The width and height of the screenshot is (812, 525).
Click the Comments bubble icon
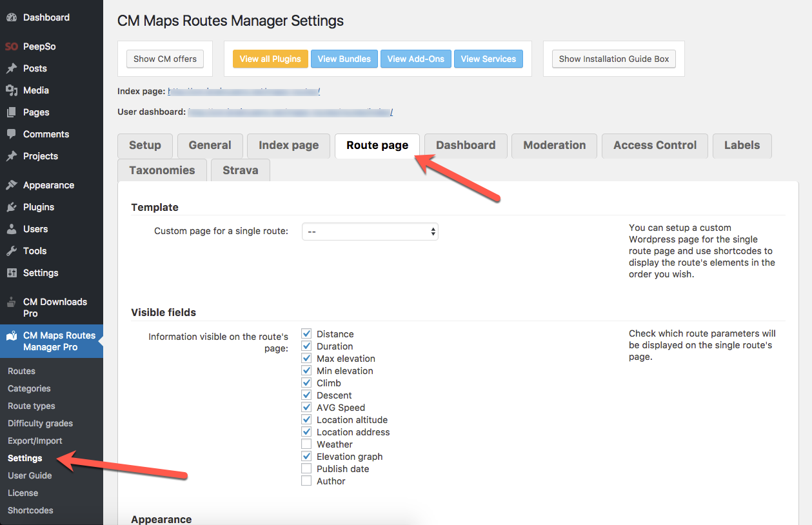point(12,134)
